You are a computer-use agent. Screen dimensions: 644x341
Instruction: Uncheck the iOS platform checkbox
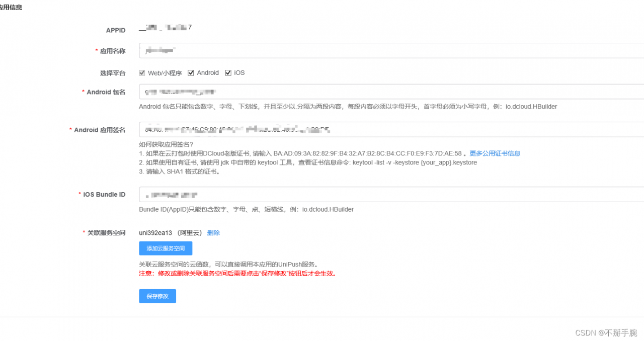coord(228,72)
